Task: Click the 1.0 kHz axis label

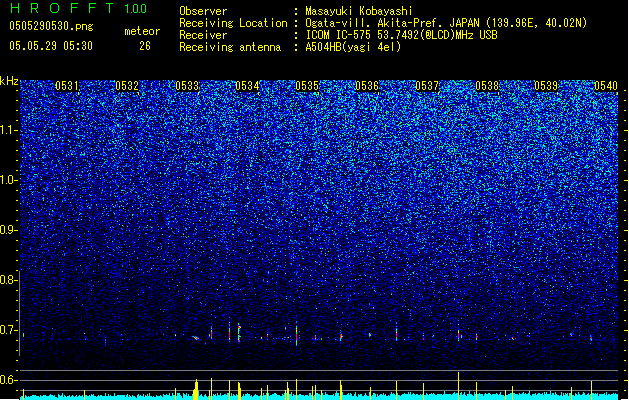Action: 9,181
